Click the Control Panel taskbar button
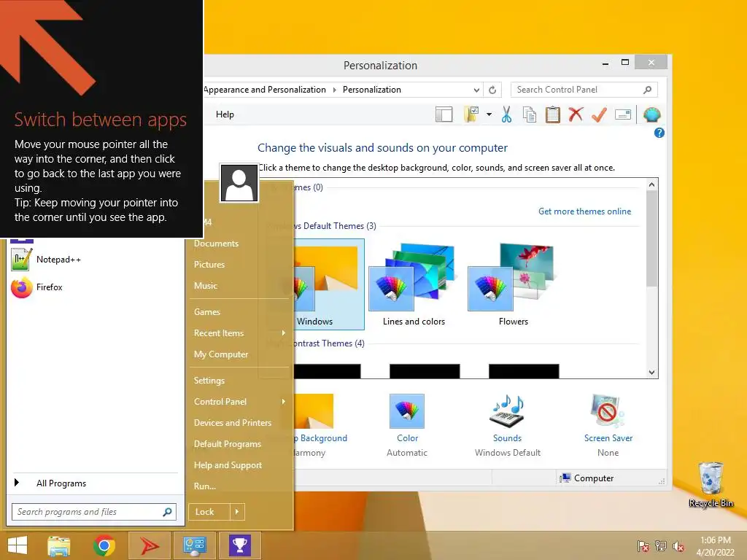The image size is (747, 560). click(194, 545)
